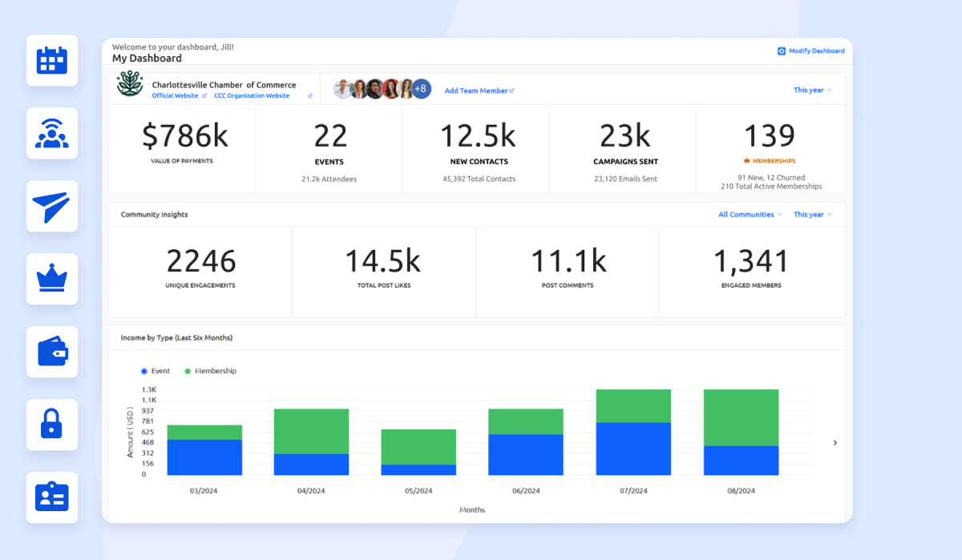Viewport: 962px width, 560px height.
Task: Open the wallet payments icon
Action: click(x=52, y=353)
